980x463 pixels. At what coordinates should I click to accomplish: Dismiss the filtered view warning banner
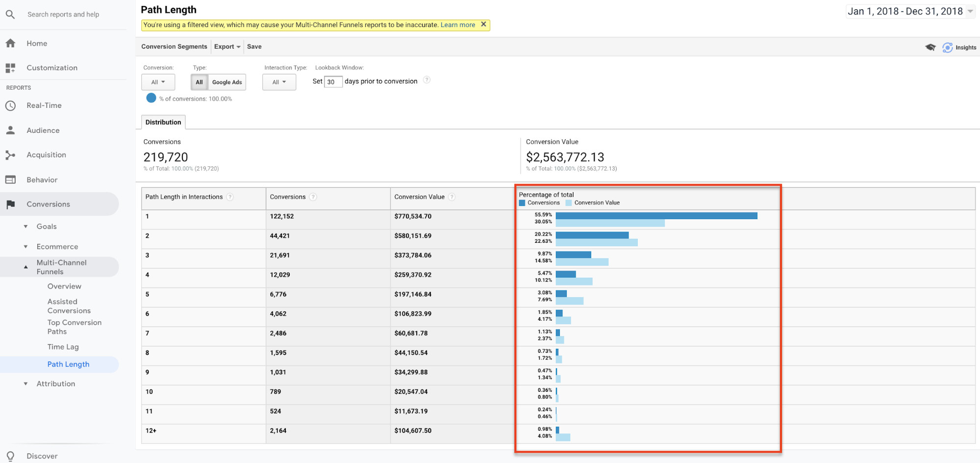pyautogui.click(x=483, y=25)
